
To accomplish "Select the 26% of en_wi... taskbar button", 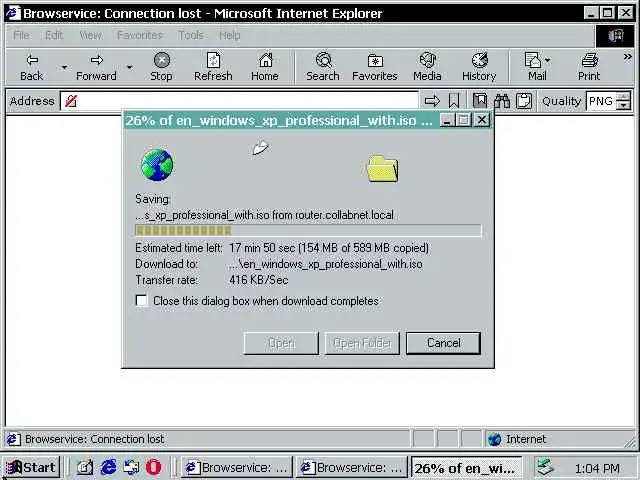I will pos(466,468).
